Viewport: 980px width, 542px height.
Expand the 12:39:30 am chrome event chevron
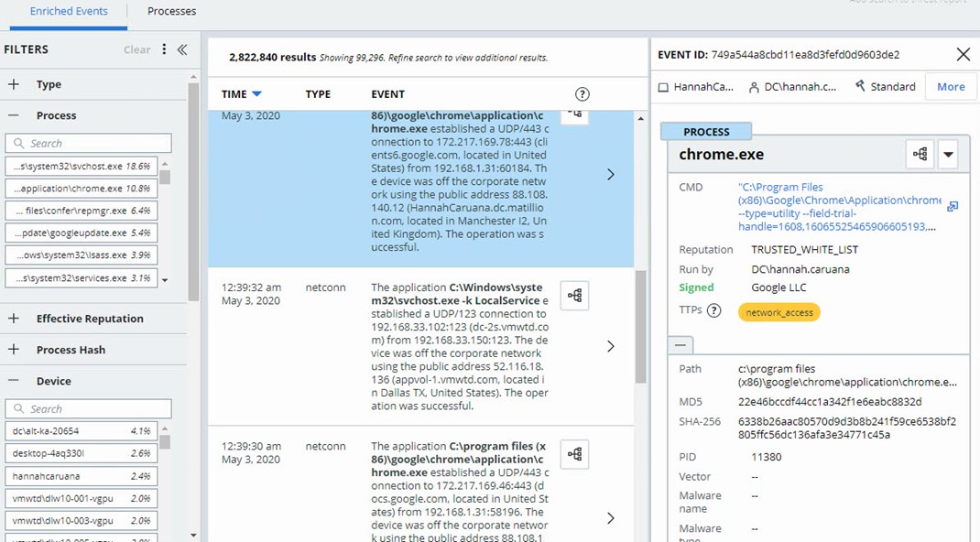click(x=611, y=518)
